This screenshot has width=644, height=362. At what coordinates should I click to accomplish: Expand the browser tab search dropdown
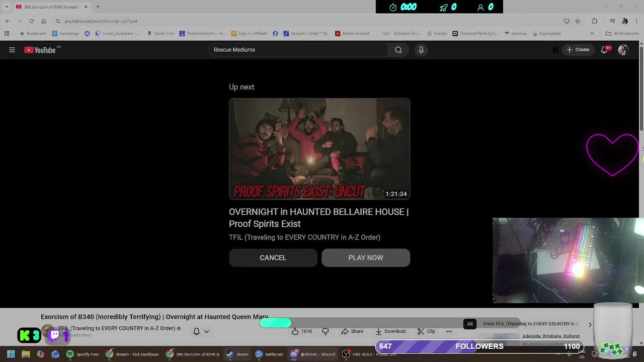tap(7, 7)
